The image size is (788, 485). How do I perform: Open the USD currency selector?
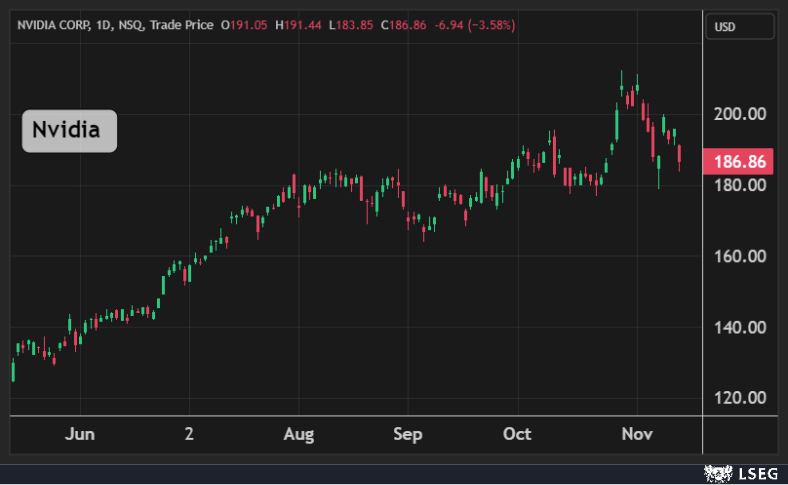739,27
